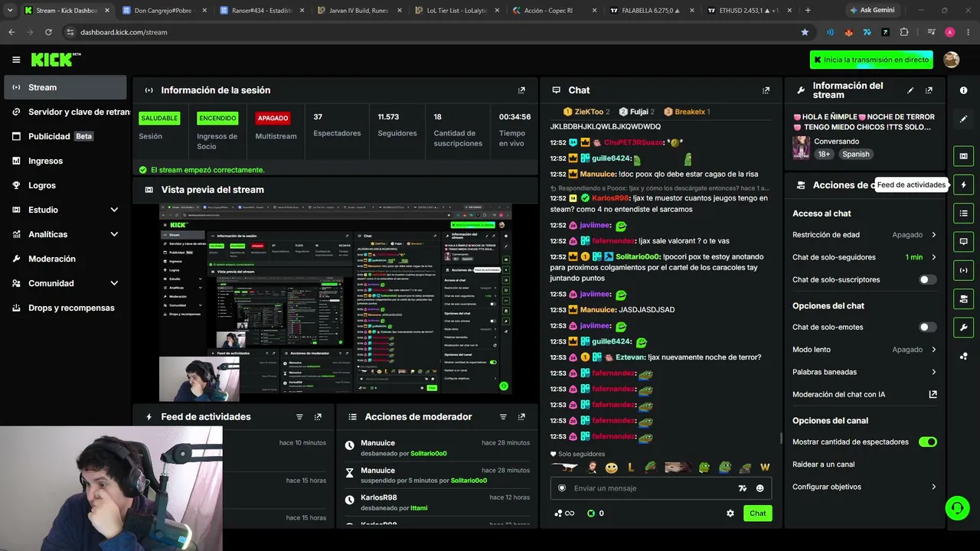Open Restricción de edad options
The image size is (980, 551).
coord(864,235)
